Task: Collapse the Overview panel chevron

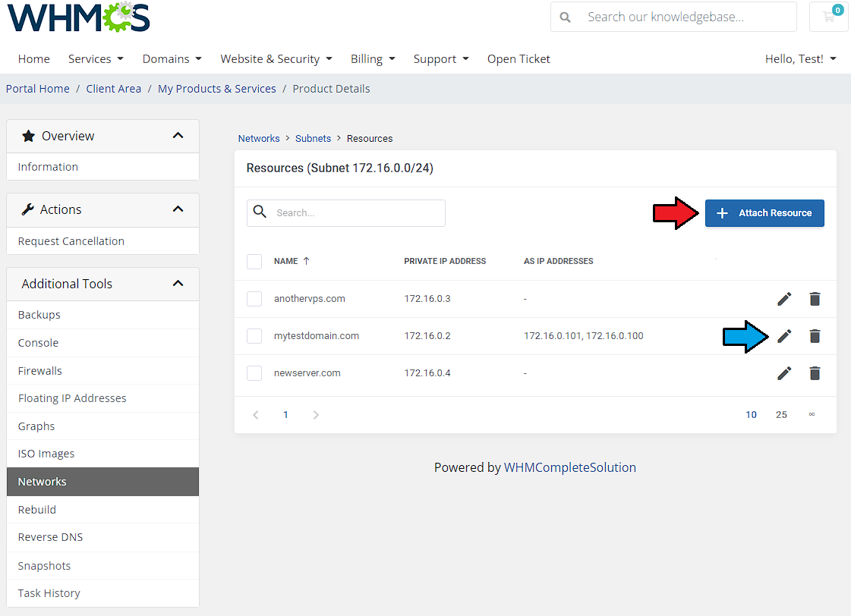Action: (178, 136)
